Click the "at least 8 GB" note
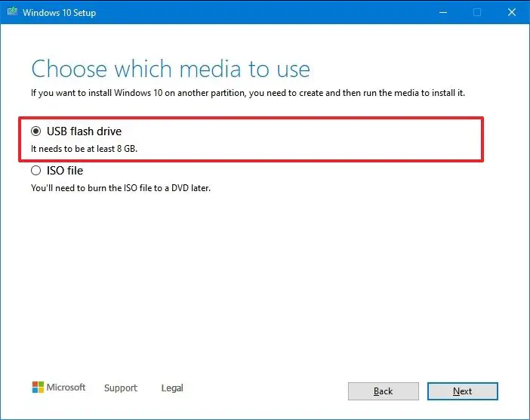530x420 pixels. tap(84, 149)
